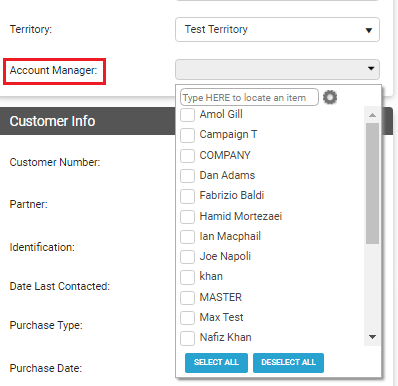Click the DESELECT ALL button
Viewport: 398px width, 386px height.
click(288, 363)
